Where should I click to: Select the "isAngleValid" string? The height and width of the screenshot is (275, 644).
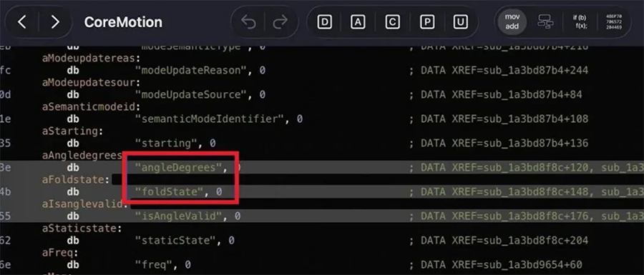tap(179, 216)
